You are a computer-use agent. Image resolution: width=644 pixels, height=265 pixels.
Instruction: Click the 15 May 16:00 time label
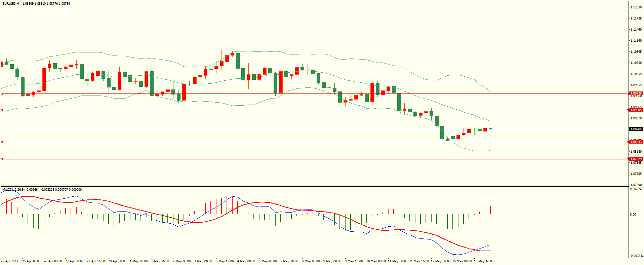pos(483,261)
